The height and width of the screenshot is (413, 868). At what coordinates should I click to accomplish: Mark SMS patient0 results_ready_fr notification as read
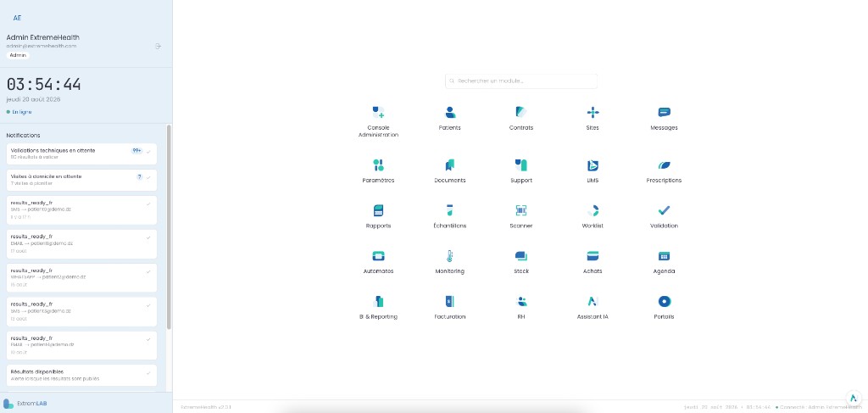coord(148,204)
